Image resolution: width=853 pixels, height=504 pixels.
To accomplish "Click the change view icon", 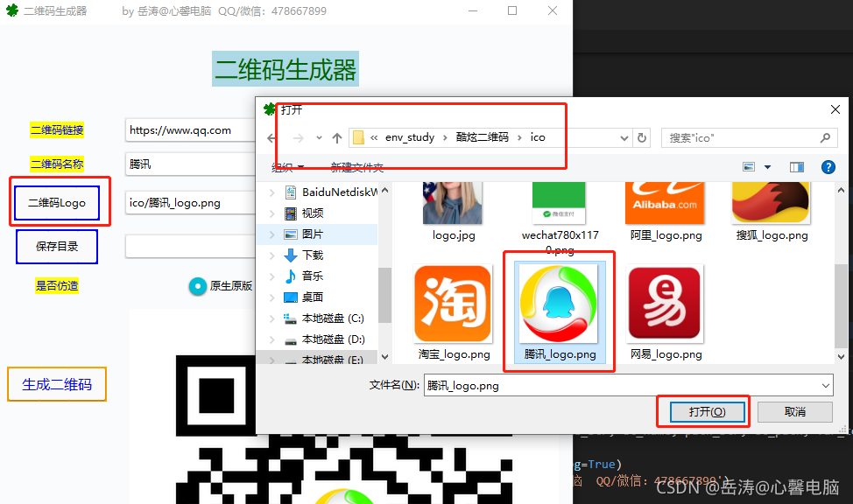I will click(x=749, y=167).
